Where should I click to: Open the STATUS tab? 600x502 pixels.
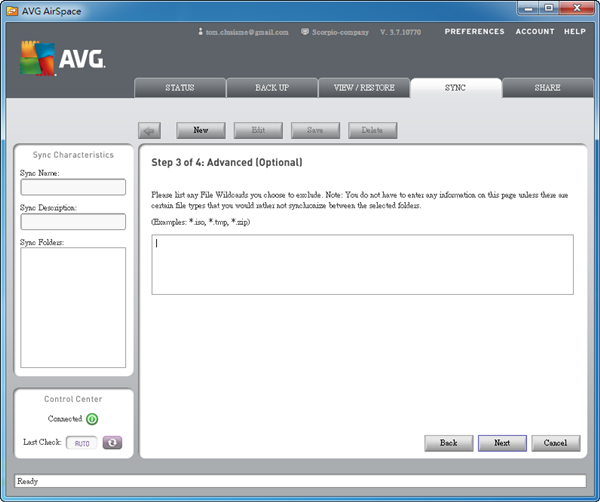180,88
